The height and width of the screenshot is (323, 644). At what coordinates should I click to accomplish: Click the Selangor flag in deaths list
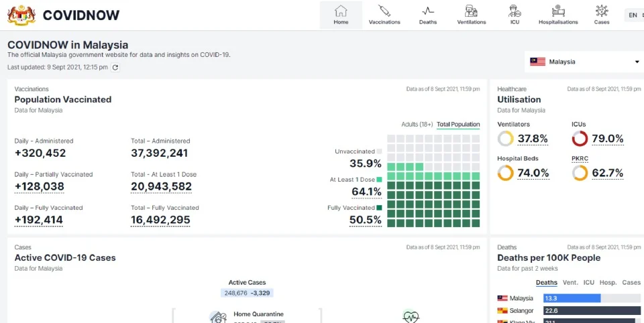[502, 310]
